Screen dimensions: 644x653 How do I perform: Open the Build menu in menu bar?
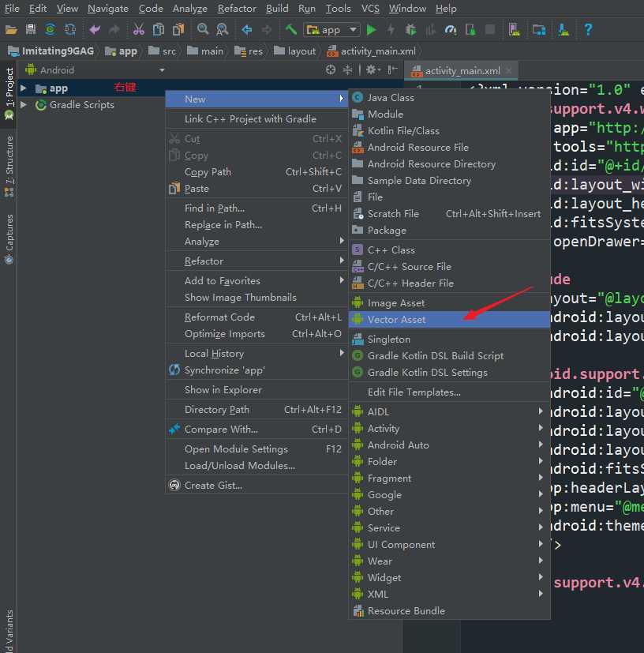click(277, 9)
